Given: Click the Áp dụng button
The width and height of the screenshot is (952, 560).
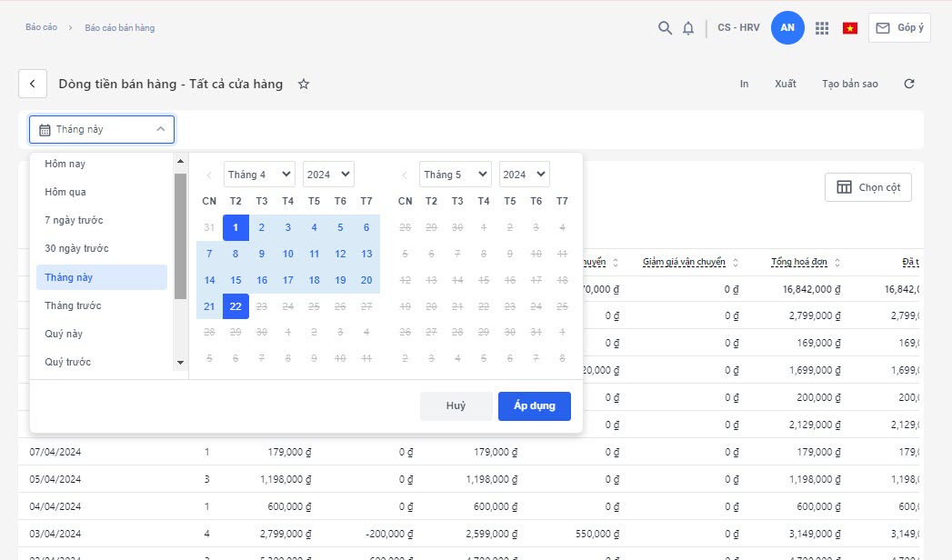Looking at the screenshot, I should click(x=534, y=405).
